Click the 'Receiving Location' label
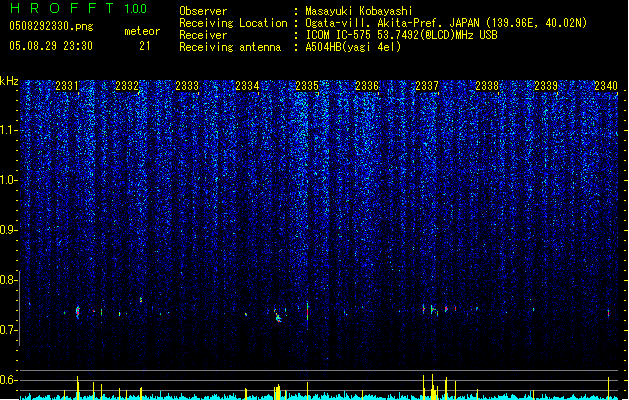This screenshot has height=400, width=629. pyautogui.click(x=233, y=23)
